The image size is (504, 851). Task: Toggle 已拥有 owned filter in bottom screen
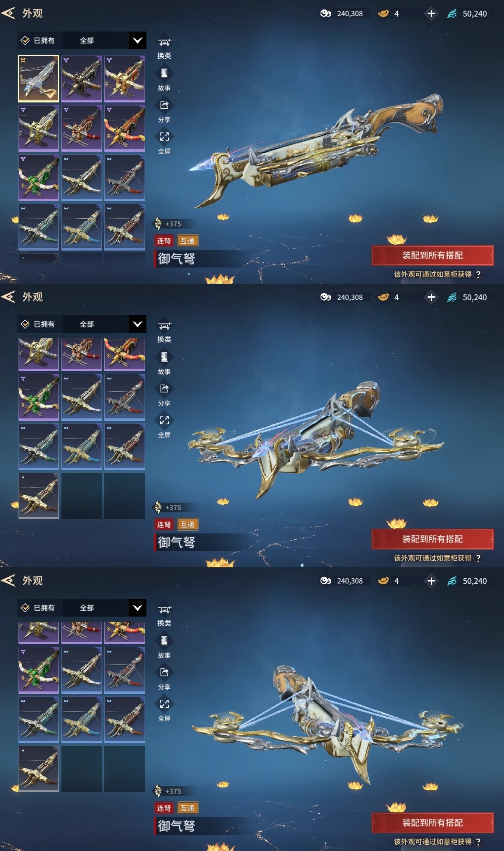coord(38,608)
